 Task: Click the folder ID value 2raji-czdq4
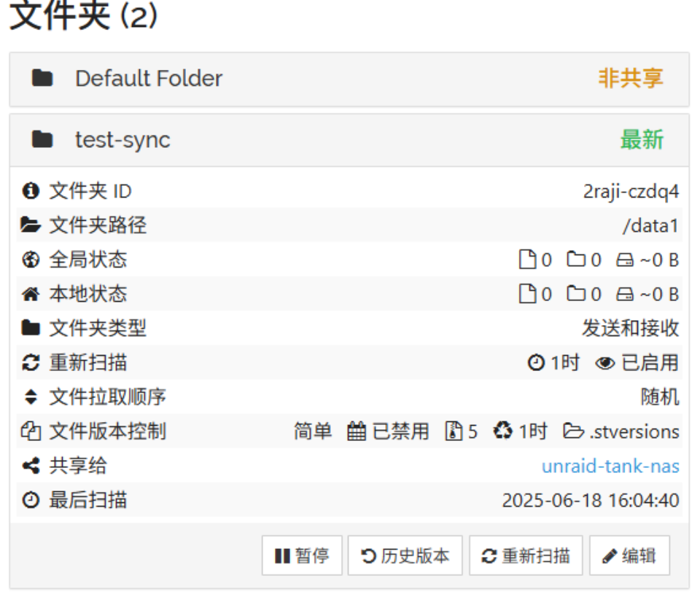[631, 192]
